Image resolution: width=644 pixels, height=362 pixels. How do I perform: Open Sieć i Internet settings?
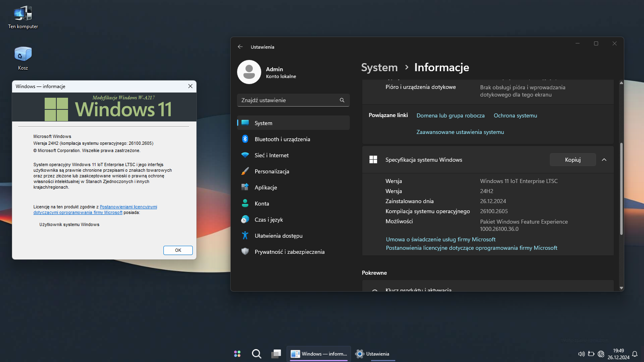pos(271,155)
